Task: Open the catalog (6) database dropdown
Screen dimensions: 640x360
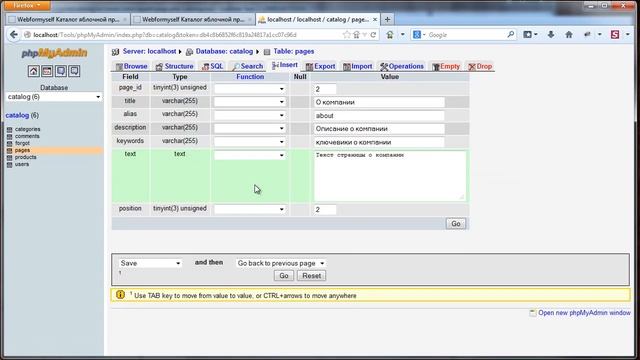Action: click(x=53, y=97)
